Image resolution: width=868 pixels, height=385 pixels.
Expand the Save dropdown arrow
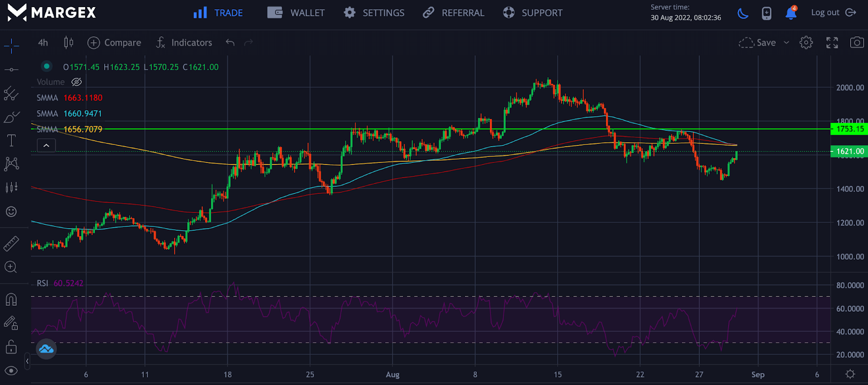point(786,42)
